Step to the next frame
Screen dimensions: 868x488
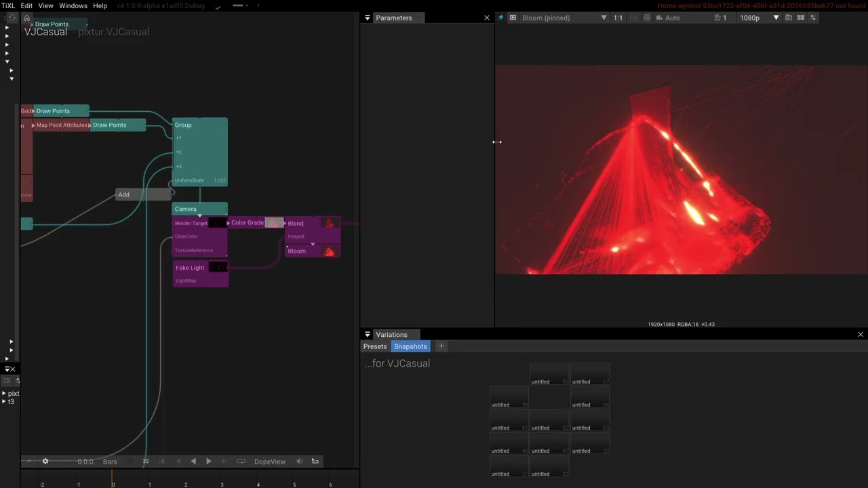coord(224,462)
